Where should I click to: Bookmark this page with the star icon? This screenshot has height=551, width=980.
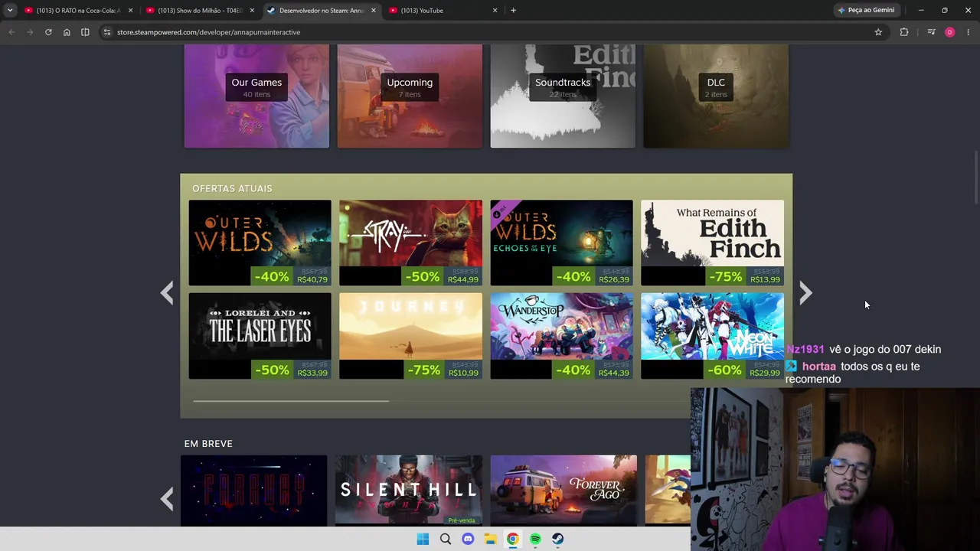coord(878,32)
